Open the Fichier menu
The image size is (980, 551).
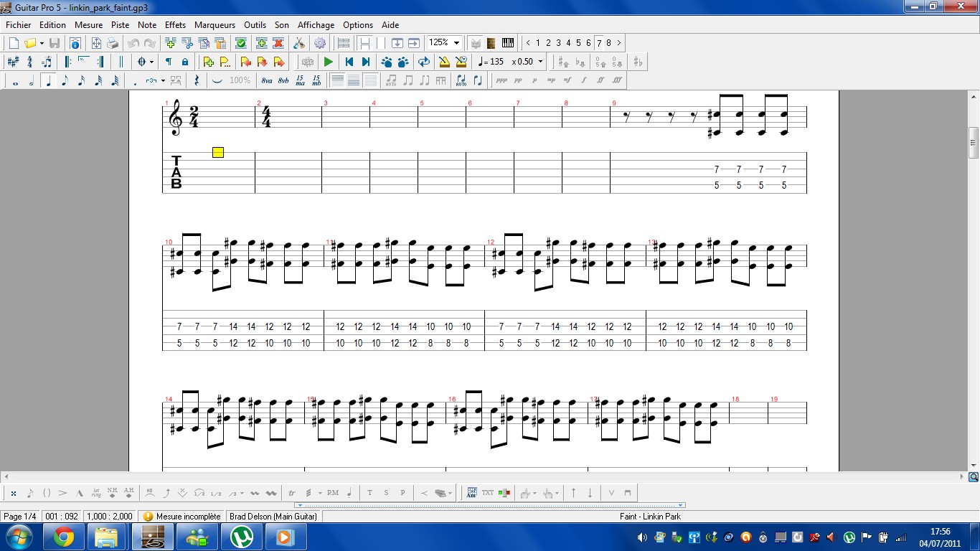pyautogui.click(x=19, y=24)
